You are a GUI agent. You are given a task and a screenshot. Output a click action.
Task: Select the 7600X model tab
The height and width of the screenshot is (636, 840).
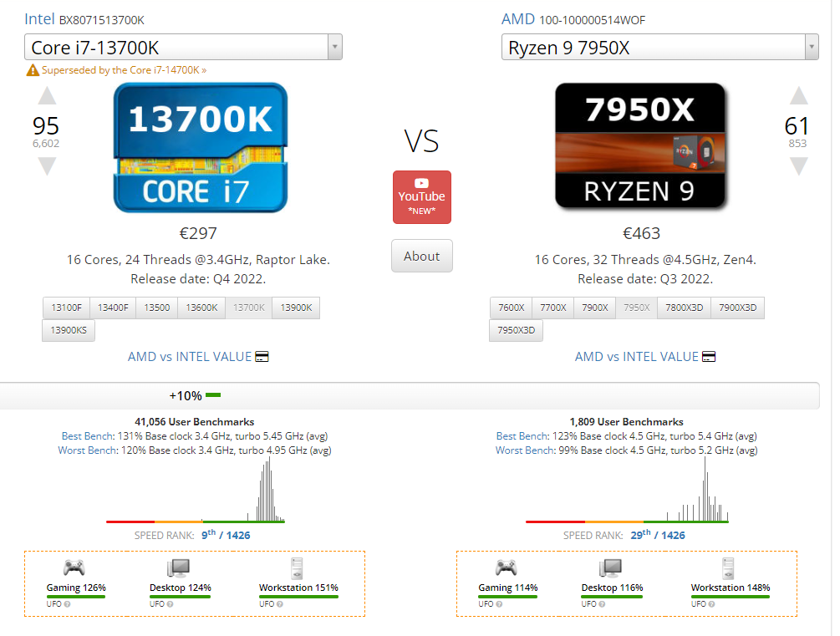511,308
